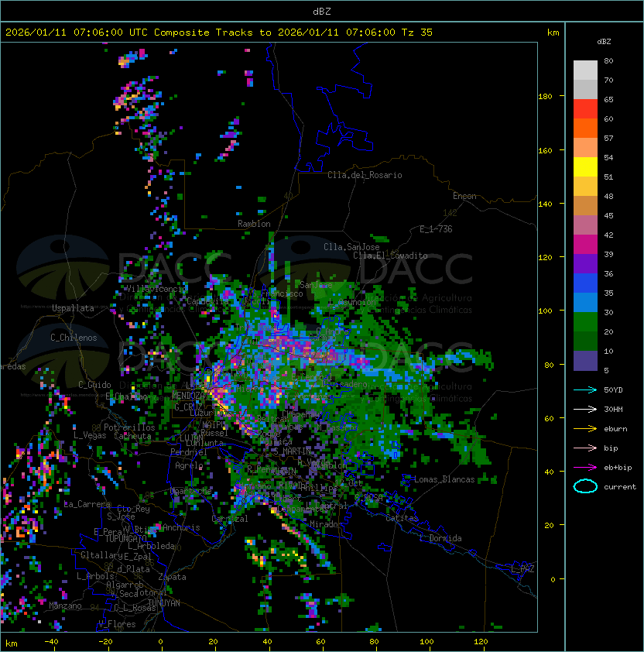This screenshot has height=652, width=644.
Task: Pick the purple 39 dBZ color band
Action: pyautogui.click(x=585, y=263)
